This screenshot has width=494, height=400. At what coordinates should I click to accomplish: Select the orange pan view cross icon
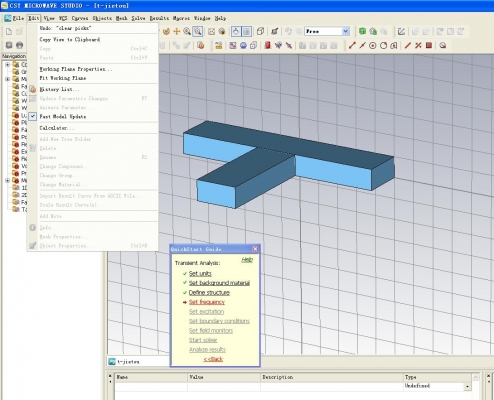point(176,31)
